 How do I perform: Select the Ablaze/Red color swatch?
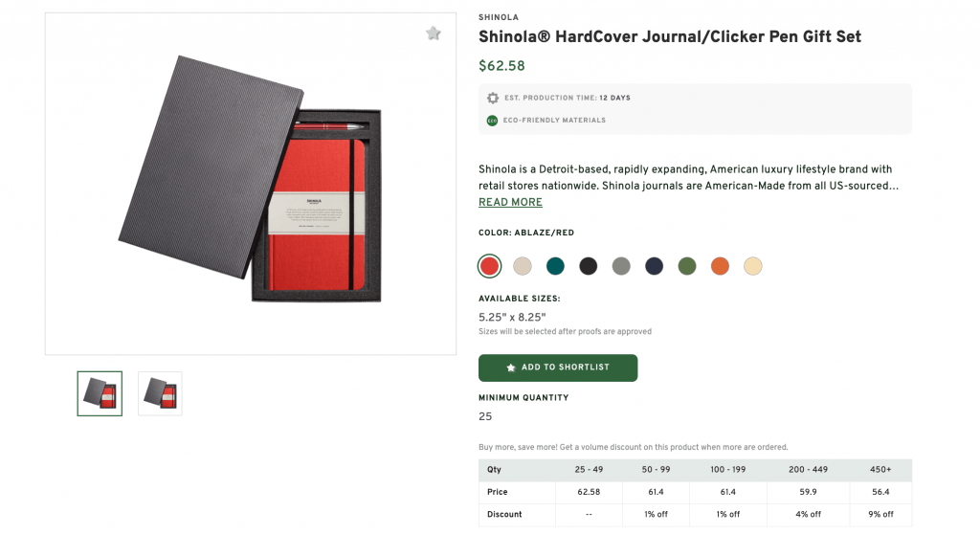pyautogui.click(x=490, y=266)
